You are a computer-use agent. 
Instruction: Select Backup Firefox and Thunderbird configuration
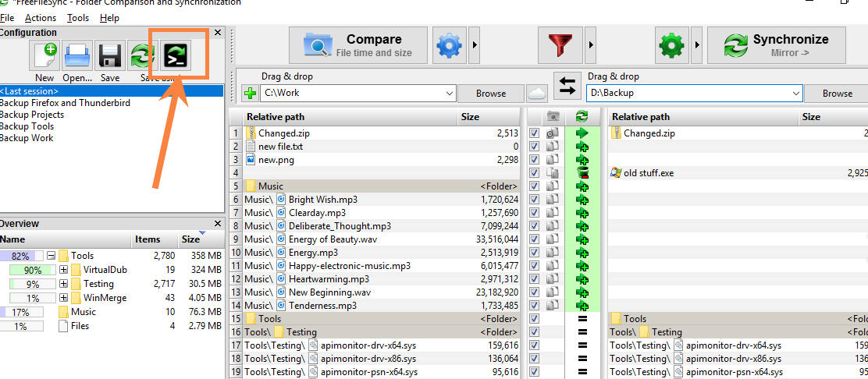click(65, 103)
